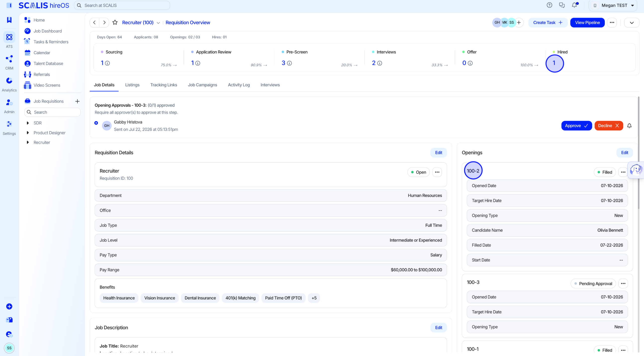This screenshot has width=644, height=356.
Task: Select the radio next to Gabby Hristova
Action: tap(96, 123)
